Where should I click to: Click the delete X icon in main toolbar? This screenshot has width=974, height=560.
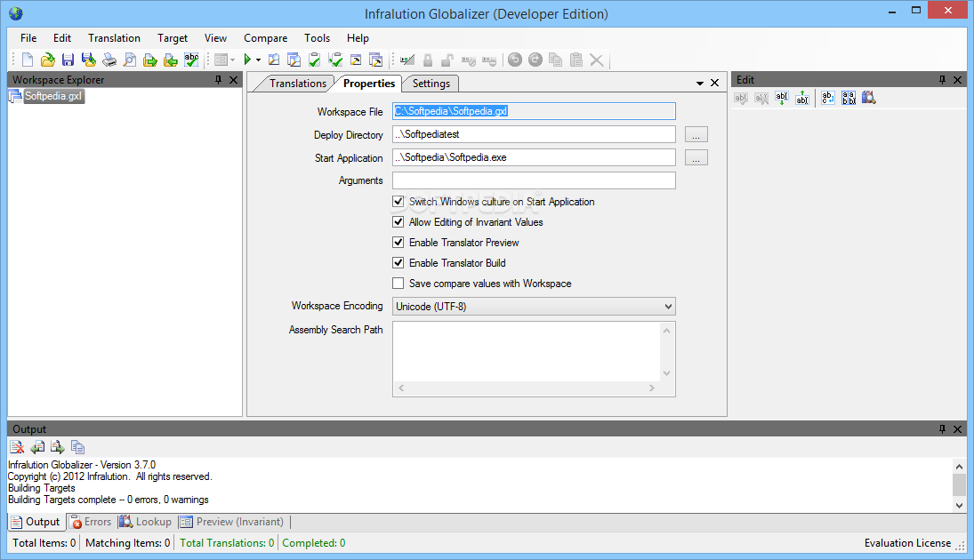(x=596, y=60)
